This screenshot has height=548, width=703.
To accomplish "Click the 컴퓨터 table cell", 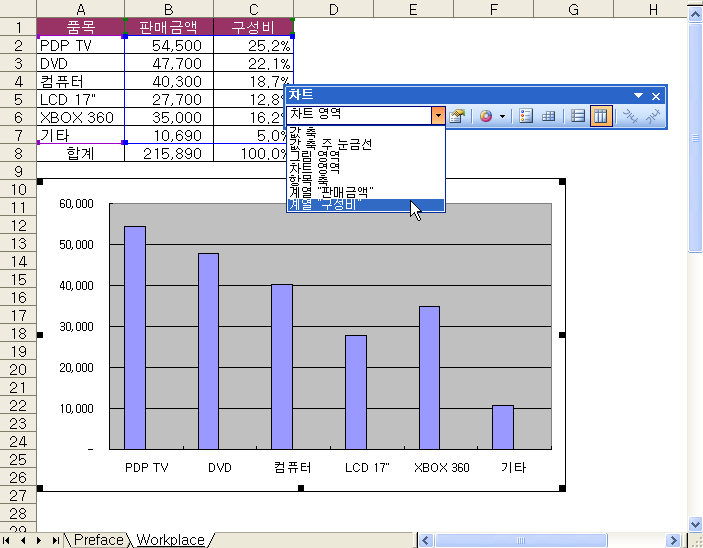I will pos(81,81).
